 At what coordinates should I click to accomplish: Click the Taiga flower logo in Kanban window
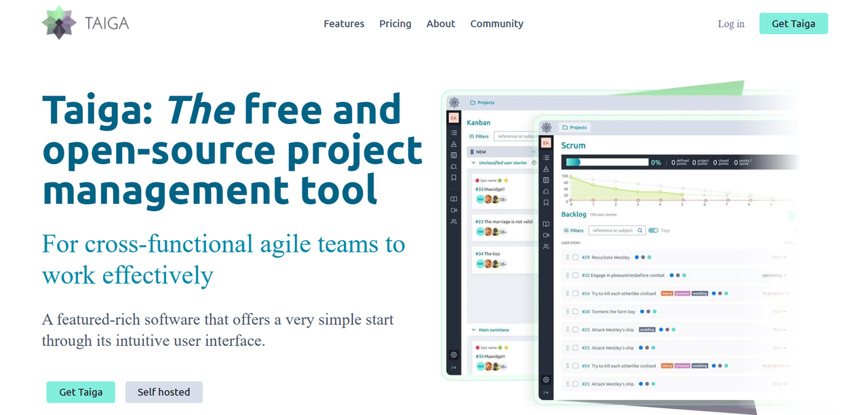pyautogui.click(x=454, y=102)
